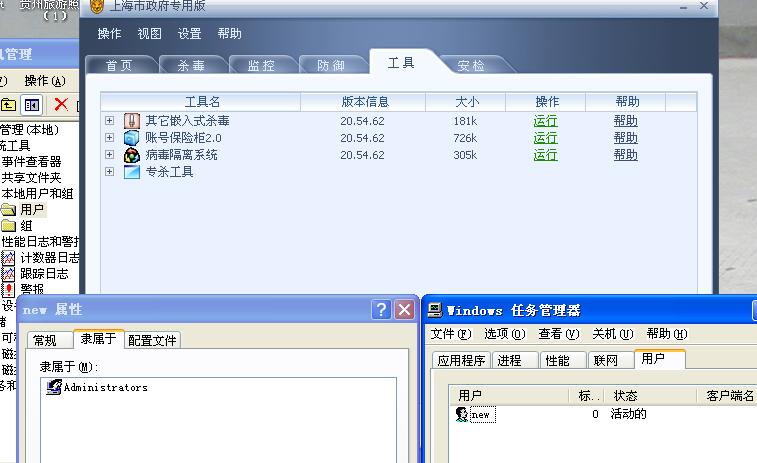Open Task Manager 文件(F) menu

pos(450,334)
